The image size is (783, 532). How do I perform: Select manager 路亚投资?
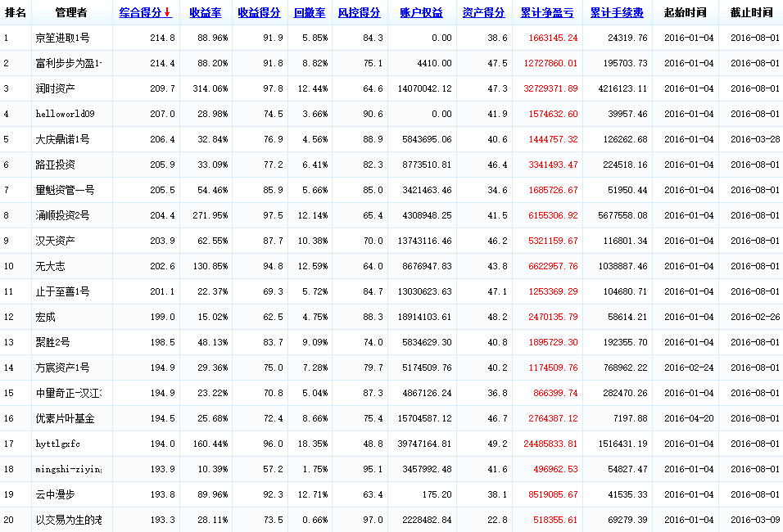coord(55,165)
